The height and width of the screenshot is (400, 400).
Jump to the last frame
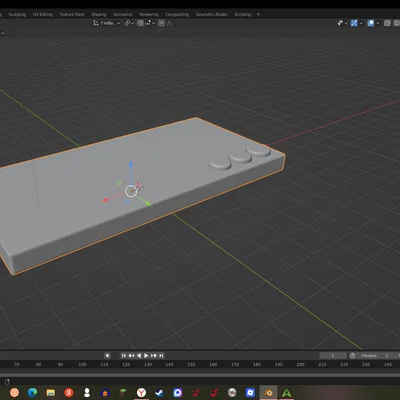pos(161,356)
